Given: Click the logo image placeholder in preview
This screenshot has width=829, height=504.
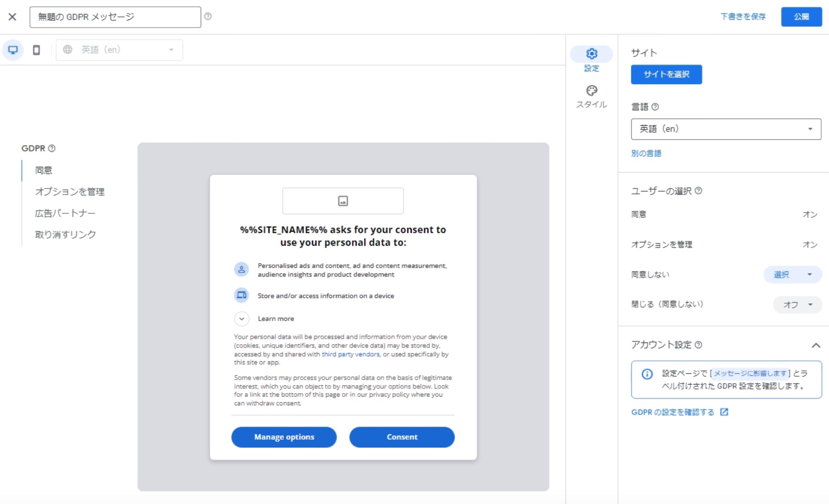Looking at the screenshot, I should [x=343, y=201].
